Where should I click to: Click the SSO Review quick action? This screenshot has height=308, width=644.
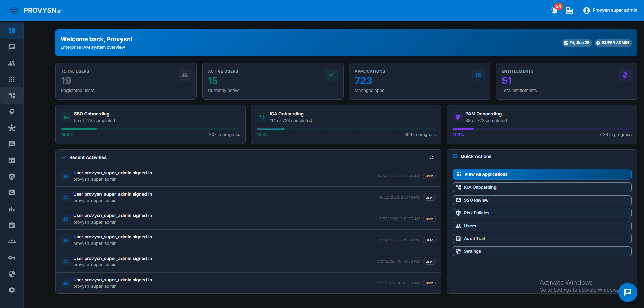point(542,200)
